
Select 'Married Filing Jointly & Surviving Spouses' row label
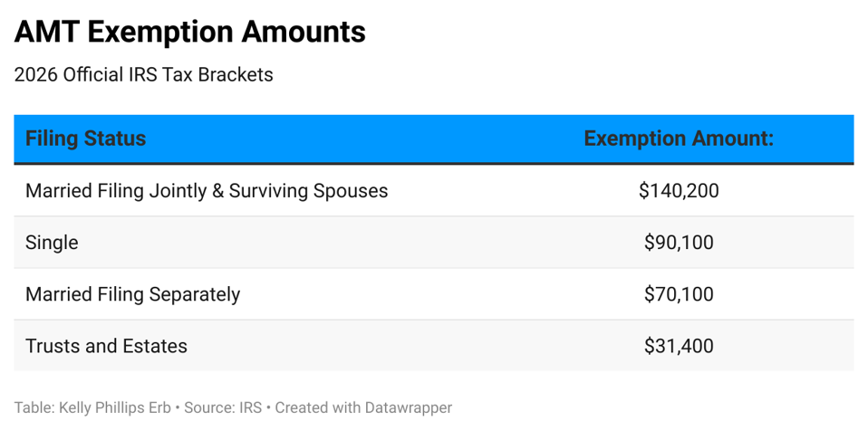(x=207, y=191)
